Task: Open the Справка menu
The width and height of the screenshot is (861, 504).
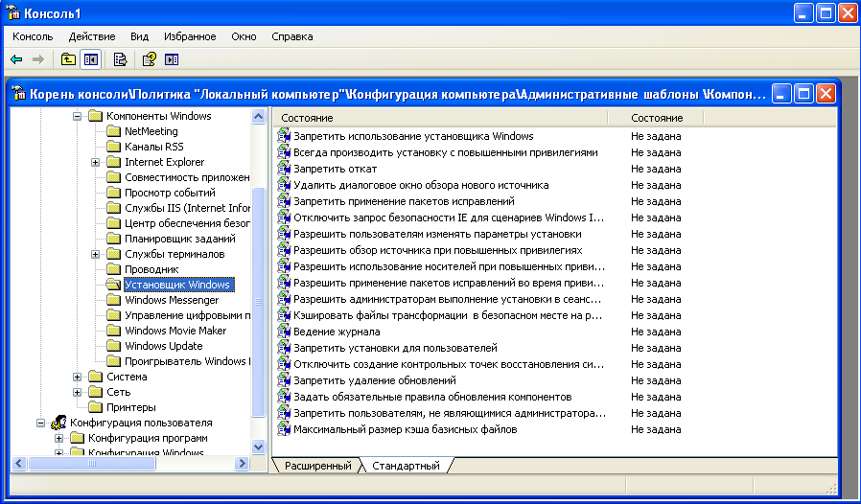Action: pyautogui.click(x=292, y=36)
